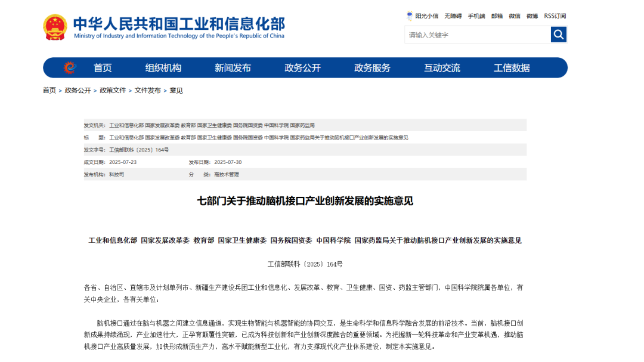Click the article heading 七部门关于推动脑机接口产业创新发展的实施意见
The height and width of the screenshot is (362, 644).
click(305, 201)
